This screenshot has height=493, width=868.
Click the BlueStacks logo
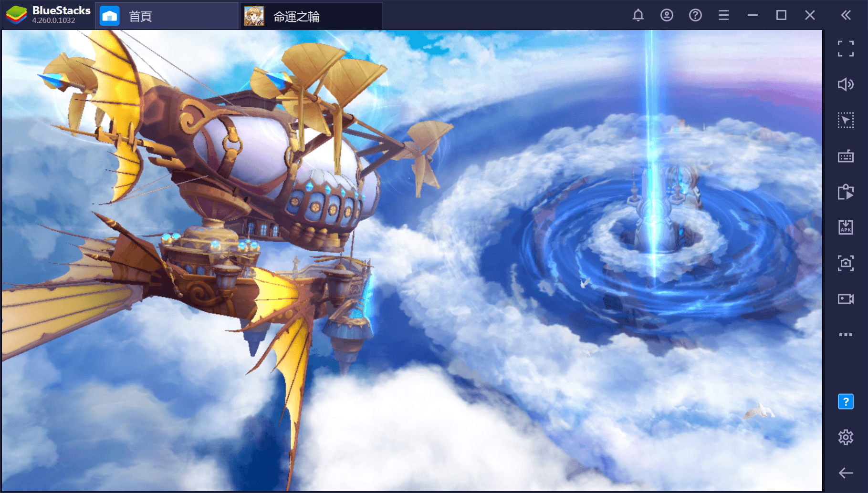point(17,15)
